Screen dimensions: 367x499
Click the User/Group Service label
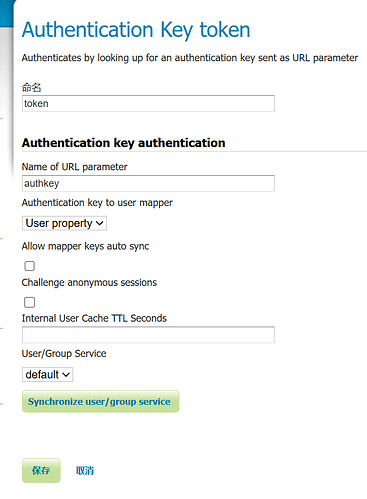(x=64, y=353)
